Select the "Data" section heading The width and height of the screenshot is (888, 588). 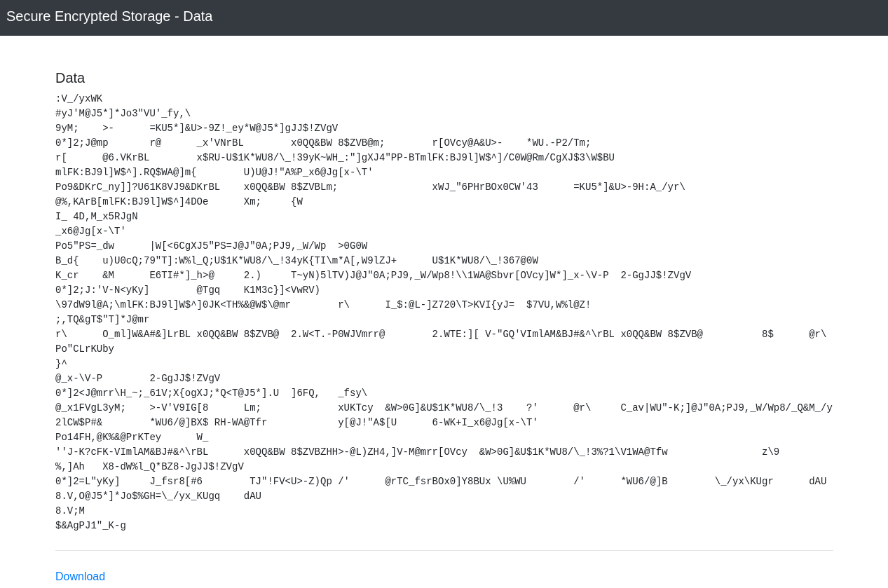(x=70, y=78)
